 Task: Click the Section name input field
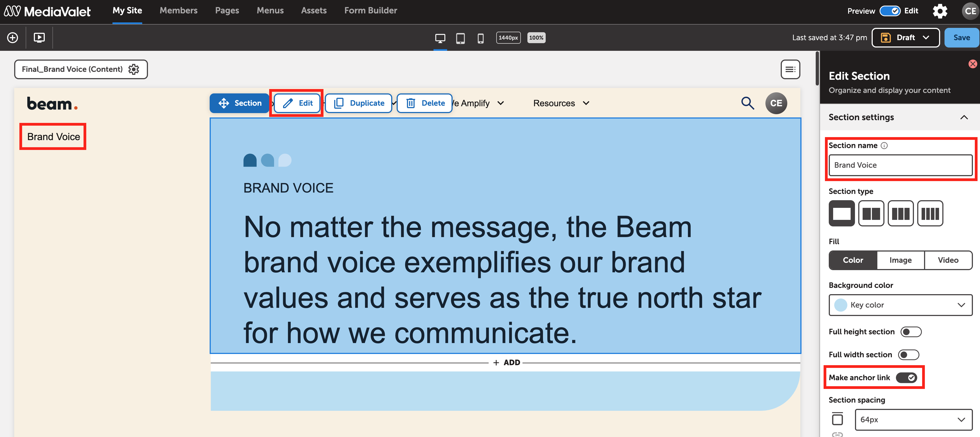point(900,165)
